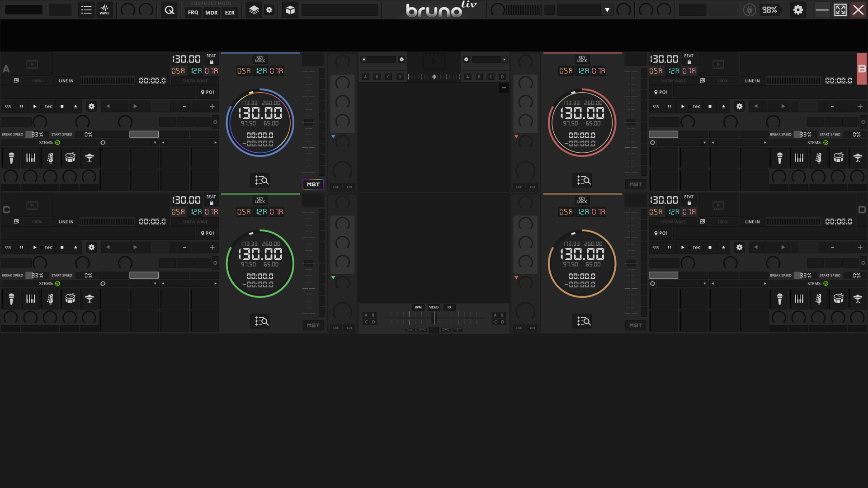Enable KEY LOCK on deck B
The height and width of the screenshot is (488, 868).
[x=582, y=59]
